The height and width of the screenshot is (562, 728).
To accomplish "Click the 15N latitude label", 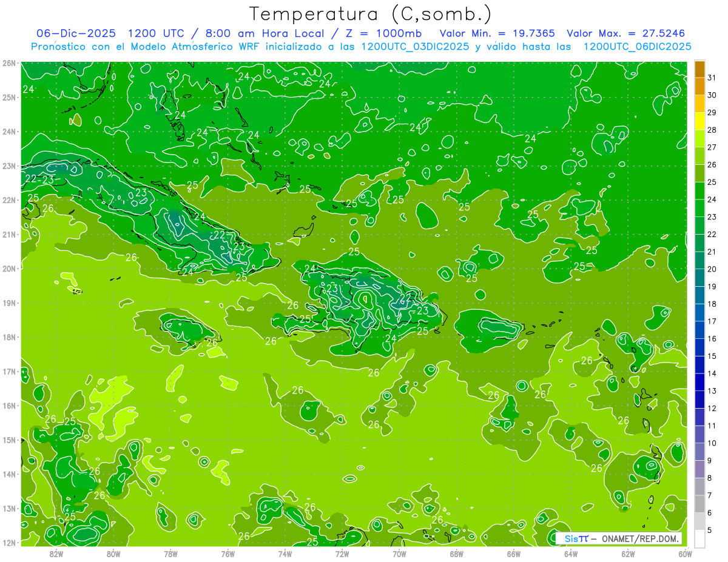I will (8, 440).
